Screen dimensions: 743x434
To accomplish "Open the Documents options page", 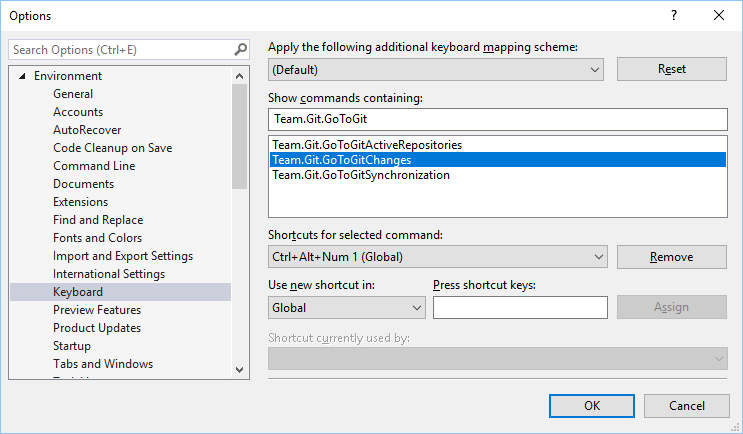I will click(x=83, y=184).
